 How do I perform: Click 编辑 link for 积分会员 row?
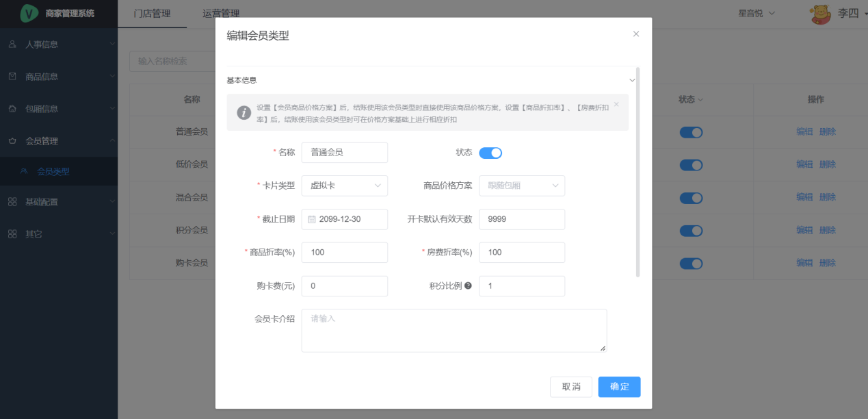coord(804,231)
